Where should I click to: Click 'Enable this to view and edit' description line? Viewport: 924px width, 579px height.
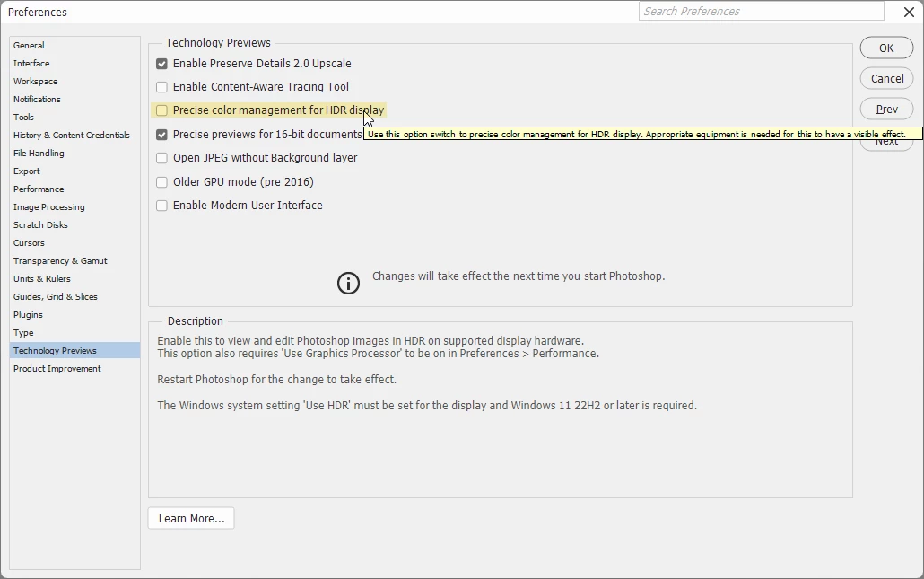(x=370, y=341)
